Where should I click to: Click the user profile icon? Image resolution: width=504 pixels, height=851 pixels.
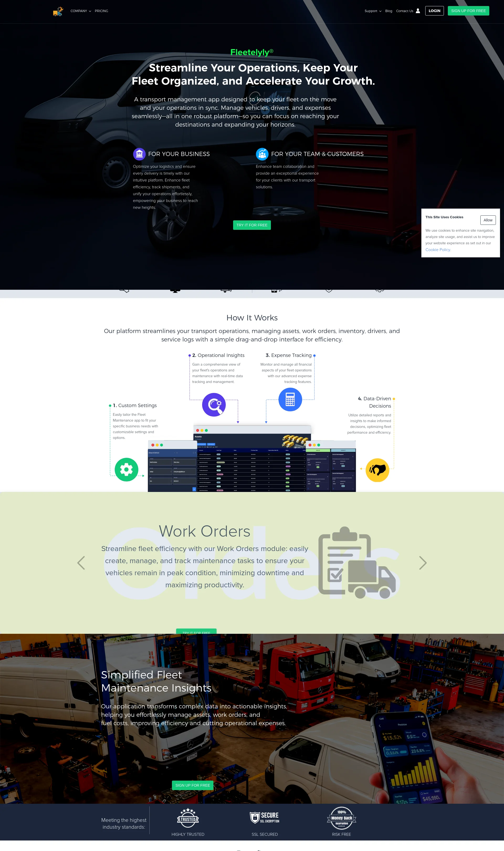418,11
